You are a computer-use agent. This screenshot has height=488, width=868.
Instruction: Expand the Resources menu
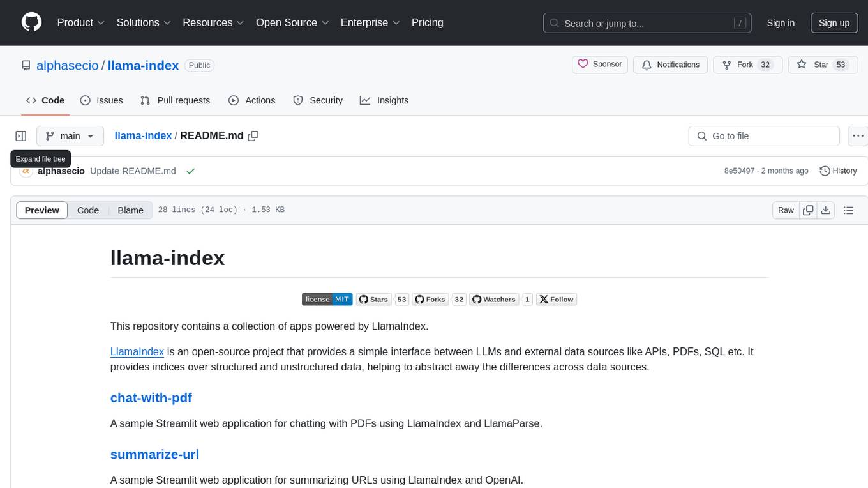coord(213,22)
